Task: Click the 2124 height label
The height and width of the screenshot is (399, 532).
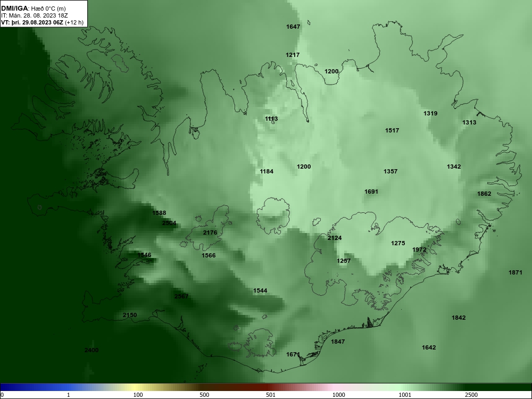Action: 335,238
